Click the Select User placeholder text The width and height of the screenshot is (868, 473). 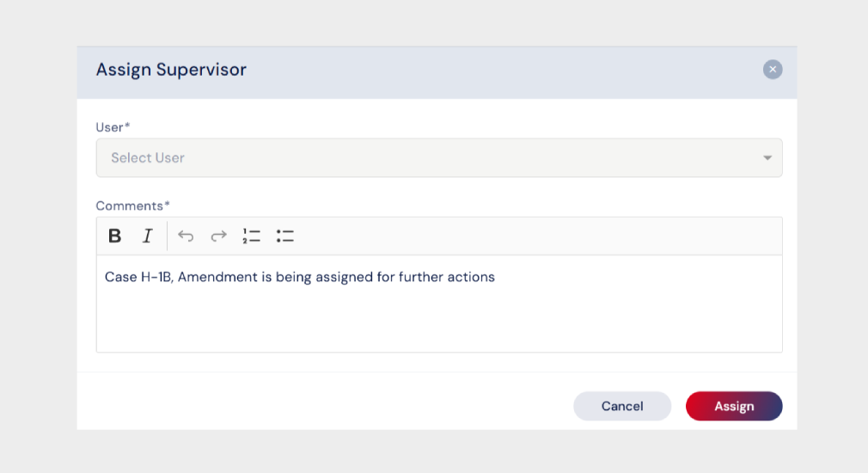[x=148, y=158]
